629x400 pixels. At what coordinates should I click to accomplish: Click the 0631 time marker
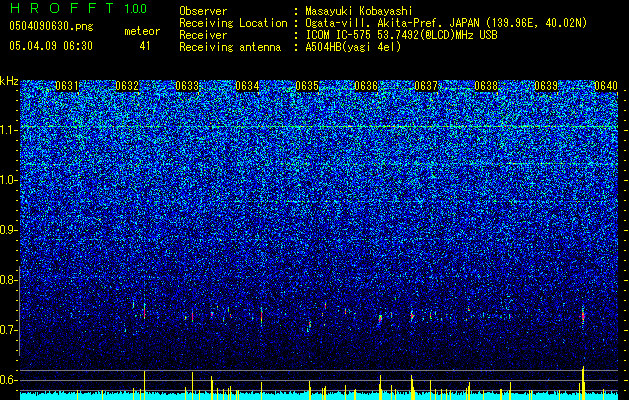67,86
